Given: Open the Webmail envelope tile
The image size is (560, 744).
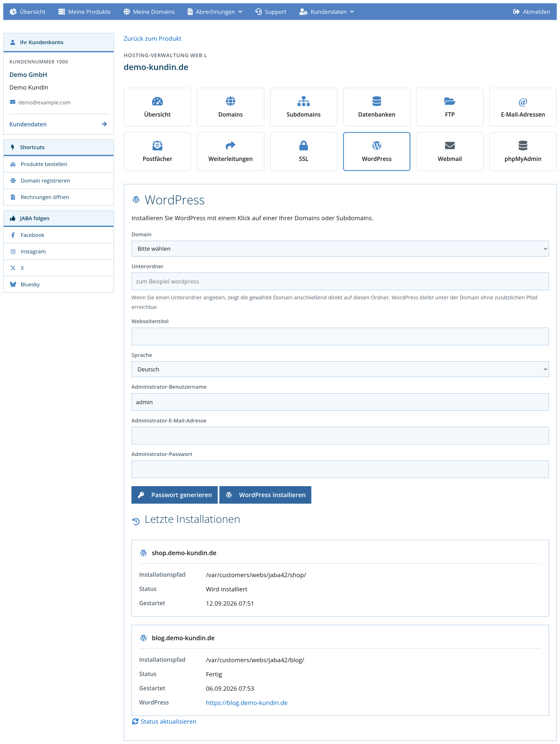Looking at the screenshot, I should tap(450, 151).
